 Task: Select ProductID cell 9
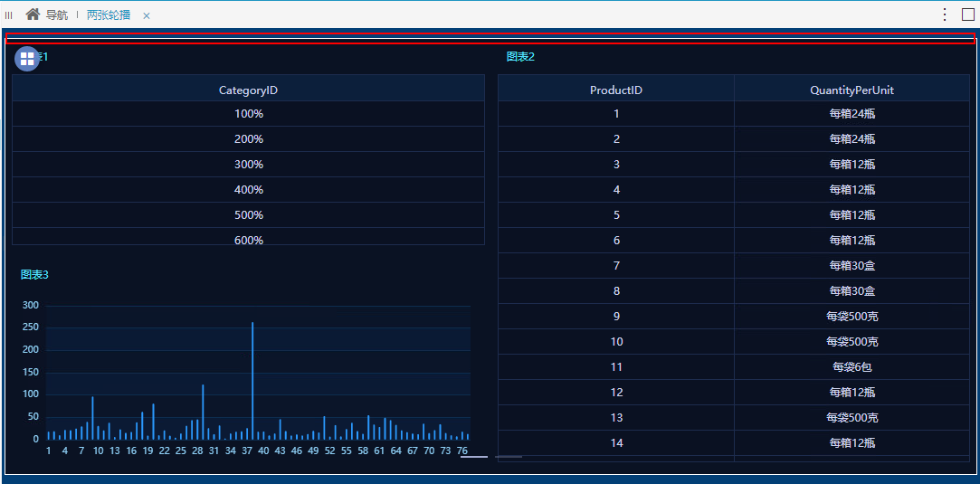click(x=616, y=317)
